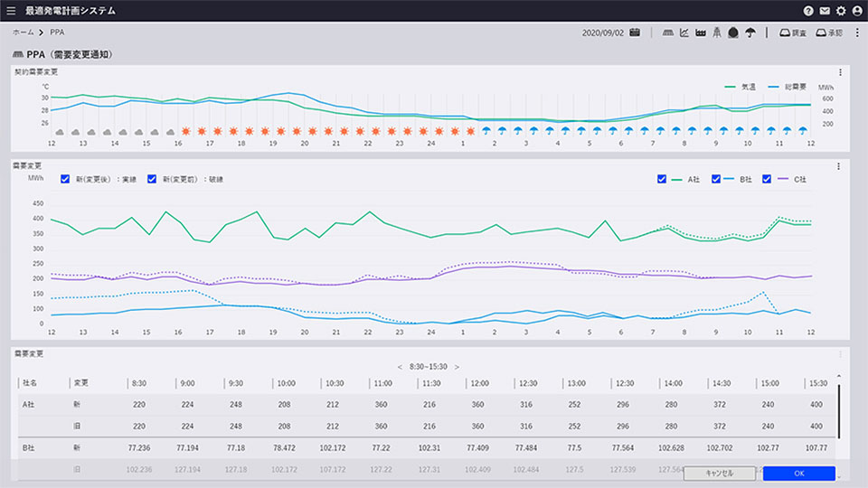Click the 14:30 column header
868x488 pixels.
click(x=722, y=383)
